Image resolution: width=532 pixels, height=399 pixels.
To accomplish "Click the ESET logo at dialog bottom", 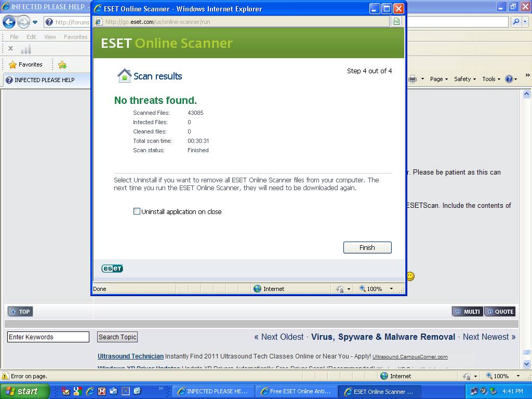I will (112, 269).
